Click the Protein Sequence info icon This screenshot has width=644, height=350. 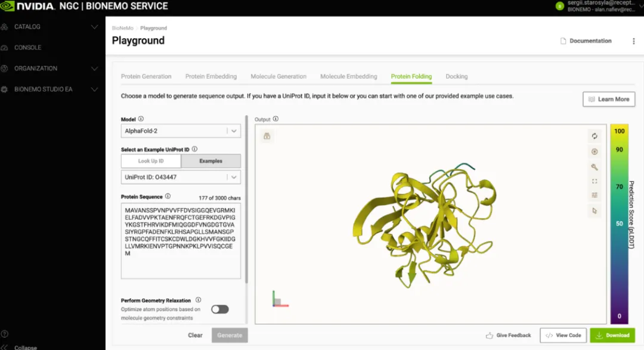[x=168, y=196]
